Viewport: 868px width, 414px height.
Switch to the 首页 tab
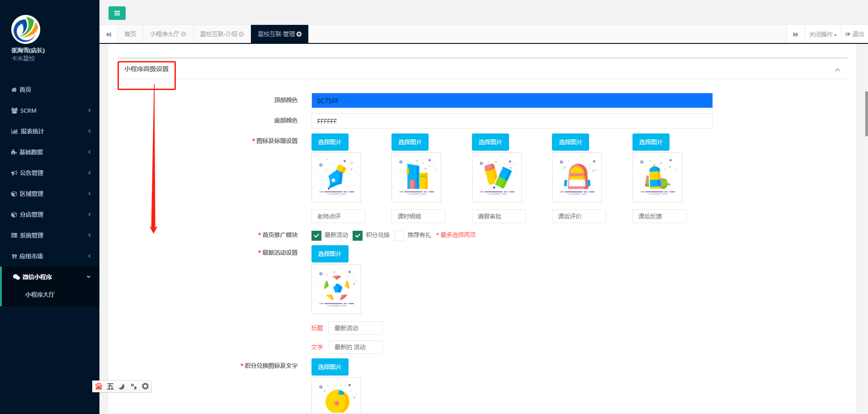click(x=130, y=34)
